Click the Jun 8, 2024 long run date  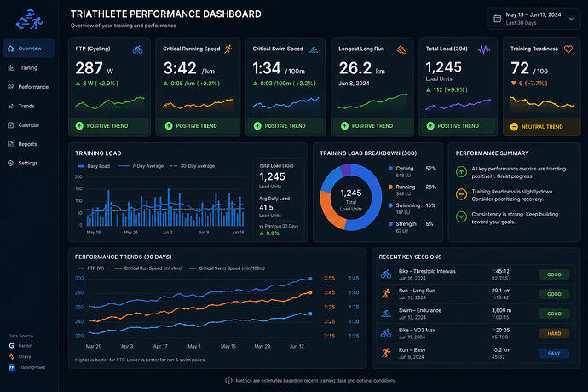354,84
